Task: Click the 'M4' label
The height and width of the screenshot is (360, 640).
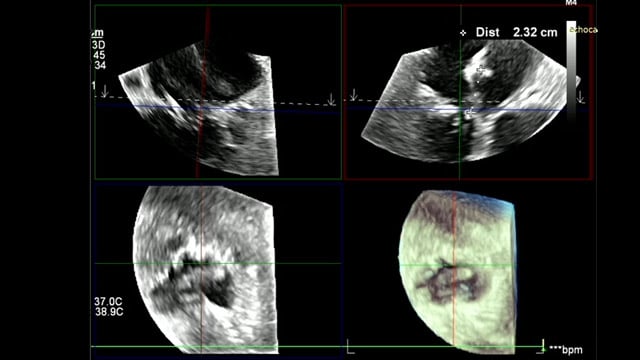Action: click(571, 3)
